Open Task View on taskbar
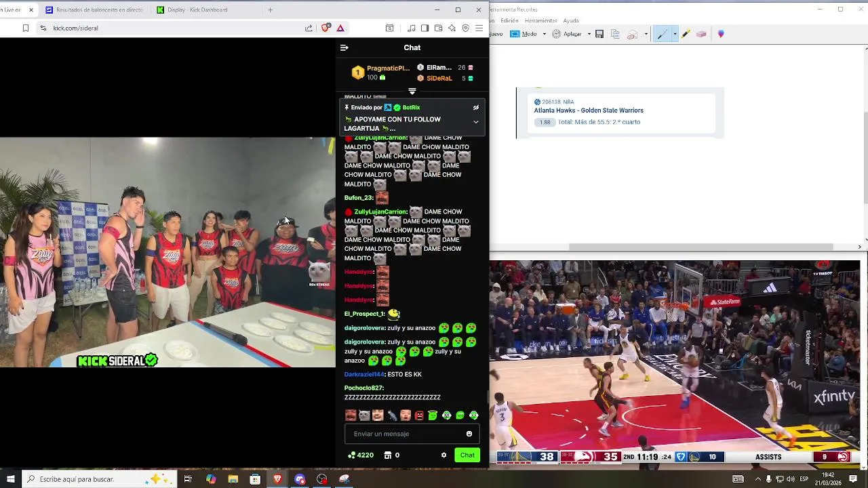Image resolution: width=868 pixels, height=488 pixels. tap(188, 479)
